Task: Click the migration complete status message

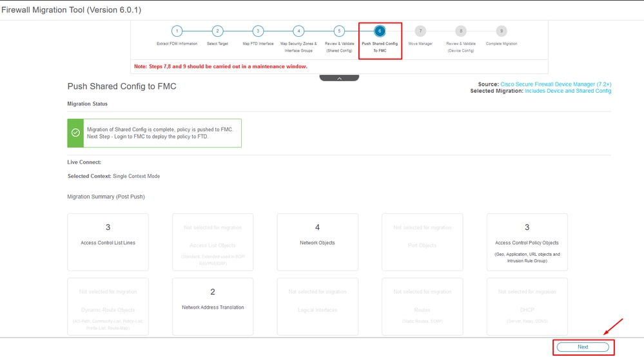Action: 160,133
